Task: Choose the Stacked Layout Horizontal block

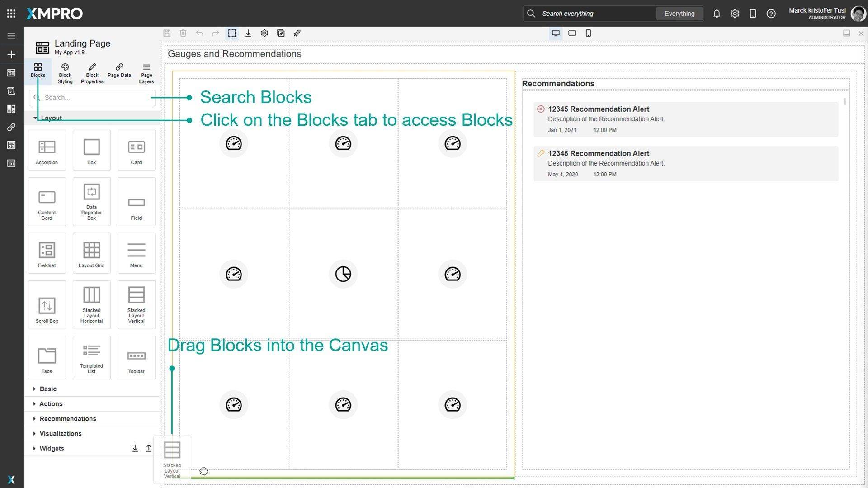Action: click(91, 304)
